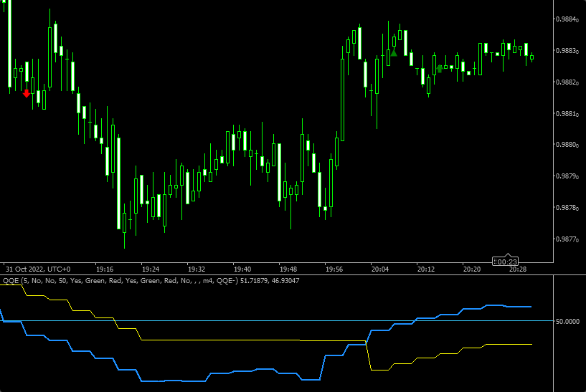Click the 0.9882 price axis label

tap(569, 82)
